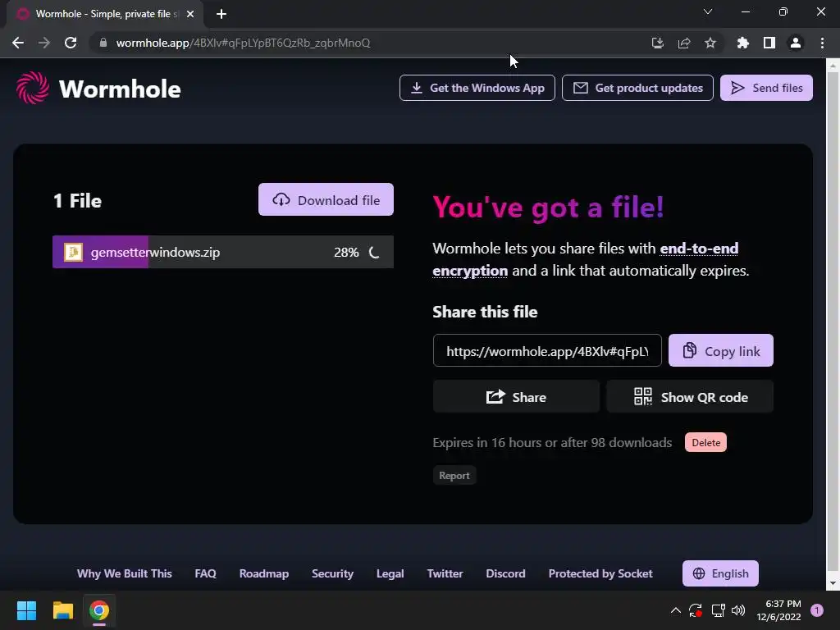Open the Discord footer link
Image resolution: width=840 pixels, height=630 pixels.
505,573
